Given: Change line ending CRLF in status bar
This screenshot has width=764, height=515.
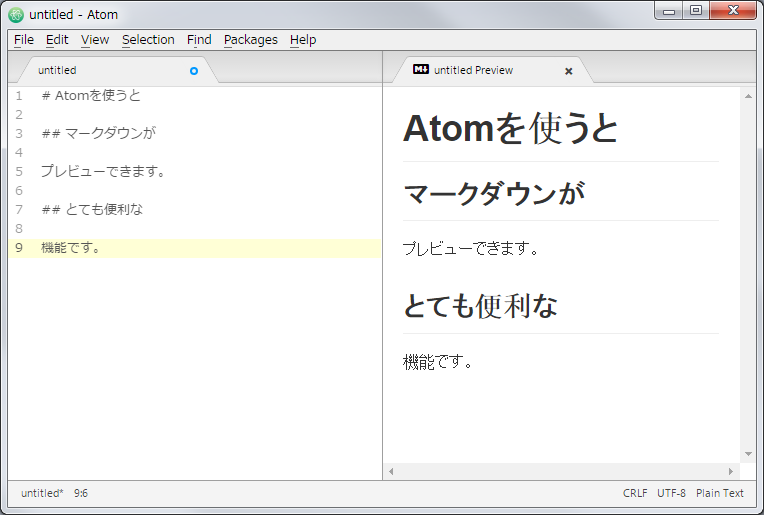Looking at the screenshot, I should click(x=635, y=493).
